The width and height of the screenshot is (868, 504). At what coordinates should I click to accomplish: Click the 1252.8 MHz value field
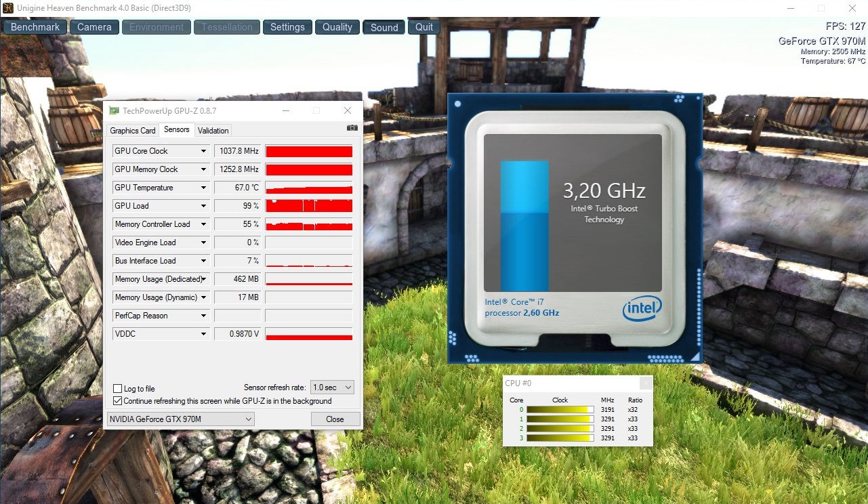(x=237, y=169)
